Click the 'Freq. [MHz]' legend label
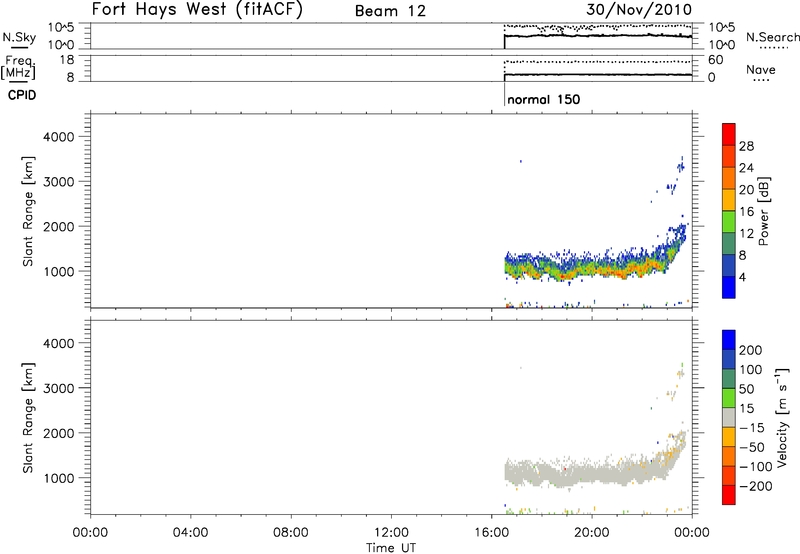 pos(19,68)
